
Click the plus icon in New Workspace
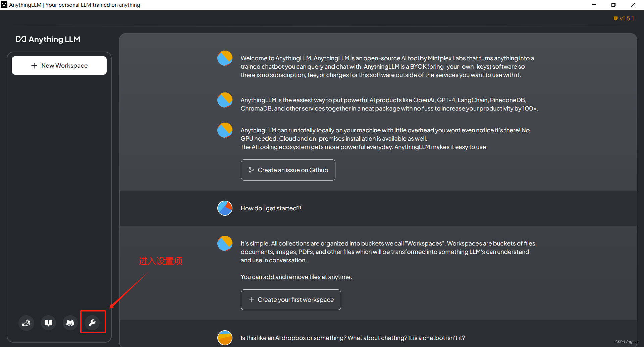34,66
